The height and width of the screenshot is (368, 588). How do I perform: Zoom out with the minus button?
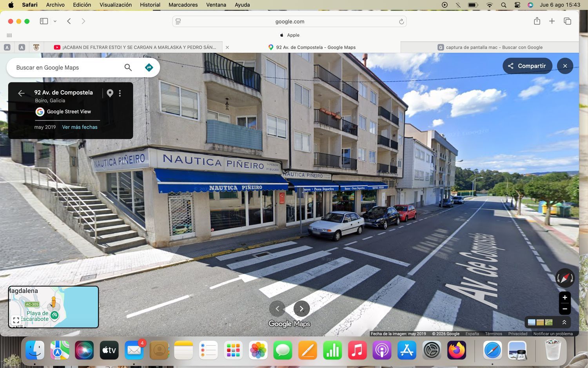[565, 309]
